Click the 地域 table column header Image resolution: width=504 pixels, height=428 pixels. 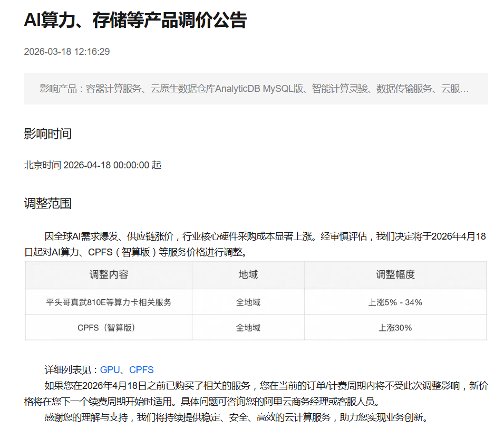[x=248, y=274]
